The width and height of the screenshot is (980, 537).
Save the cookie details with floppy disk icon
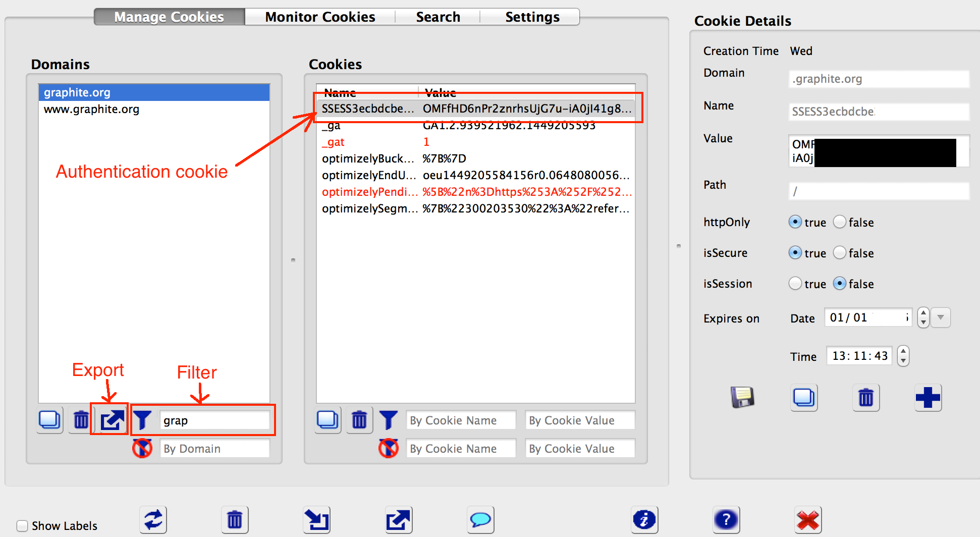click(x=743, y=398)
